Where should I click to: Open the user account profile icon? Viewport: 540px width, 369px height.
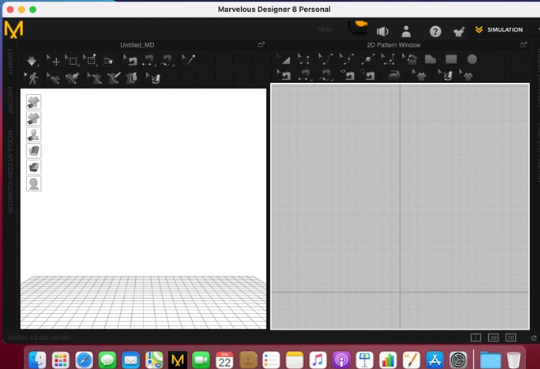click(x=406, y=31)
